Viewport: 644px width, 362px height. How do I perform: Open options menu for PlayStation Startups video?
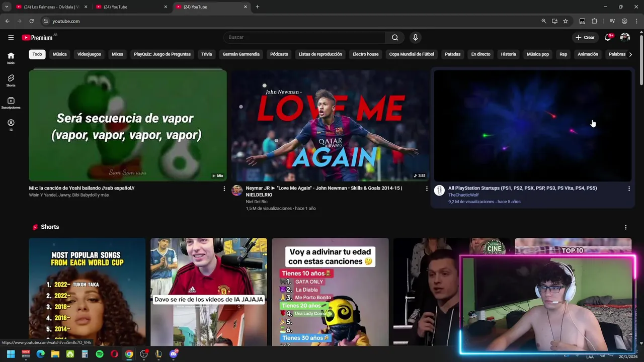click(629, 189)
